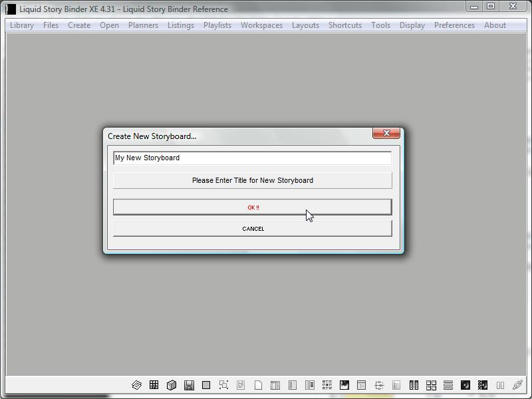Click the 3D box icon in bottom toolbar
Screen dimensions: 532x399
(x=172, y=385)
